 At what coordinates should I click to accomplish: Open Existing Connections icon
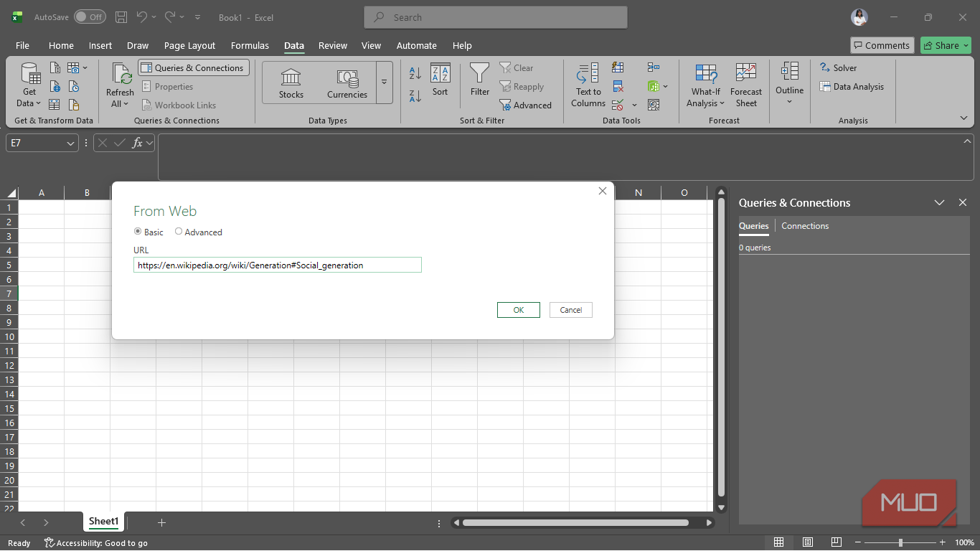click(74, 105)
